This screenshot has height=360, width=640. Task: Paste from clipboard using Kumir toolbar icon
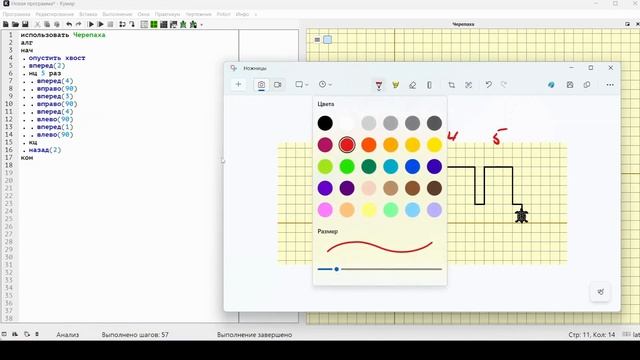[57, 24]
